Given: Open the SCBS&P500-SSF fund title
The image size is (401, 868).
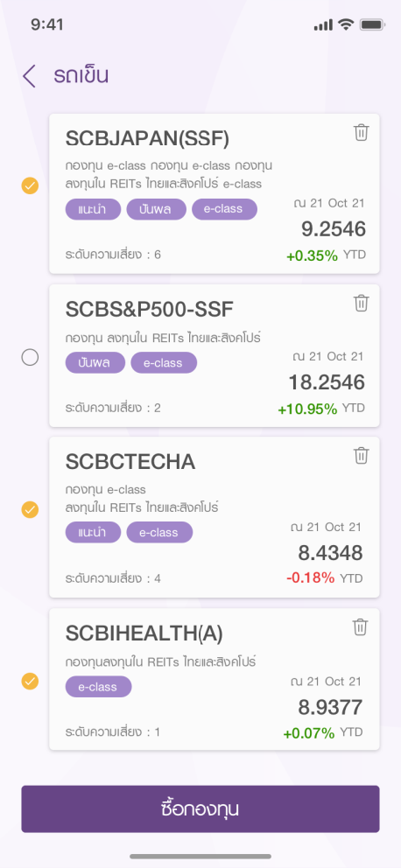Looking at the screenshot, I should 150,310.
